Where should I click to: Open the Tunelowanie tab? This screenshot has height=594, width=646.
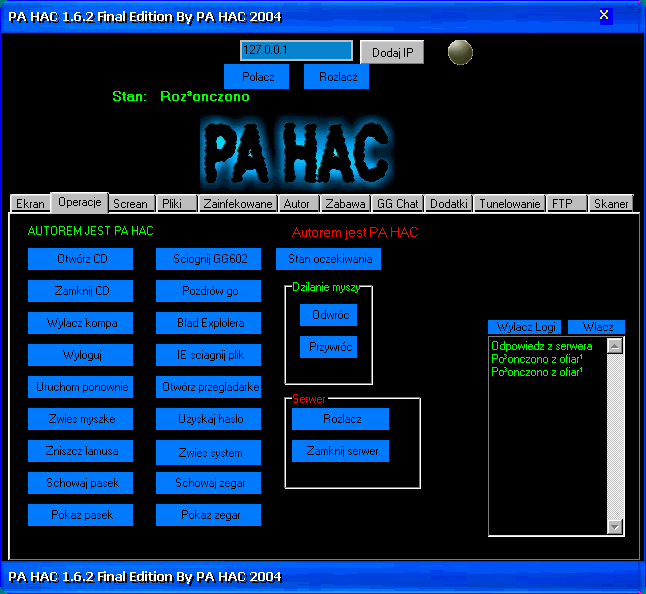coord(509,203)
